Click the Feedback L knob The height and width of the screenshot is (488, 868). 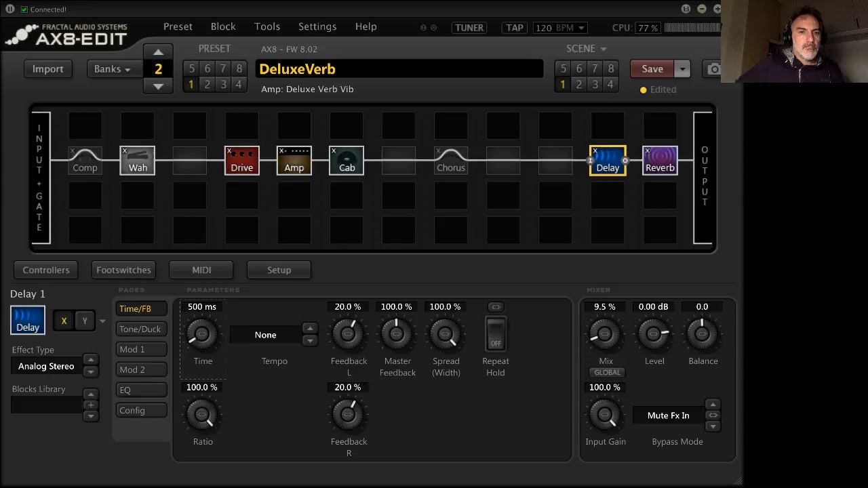tap(348, 333)
